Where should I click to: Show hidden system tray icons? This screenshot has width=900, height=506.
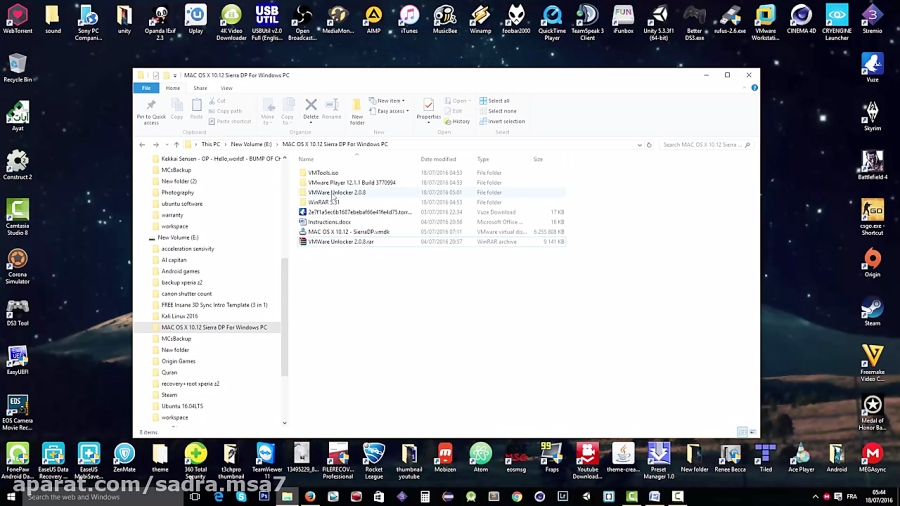coord(815,497)
